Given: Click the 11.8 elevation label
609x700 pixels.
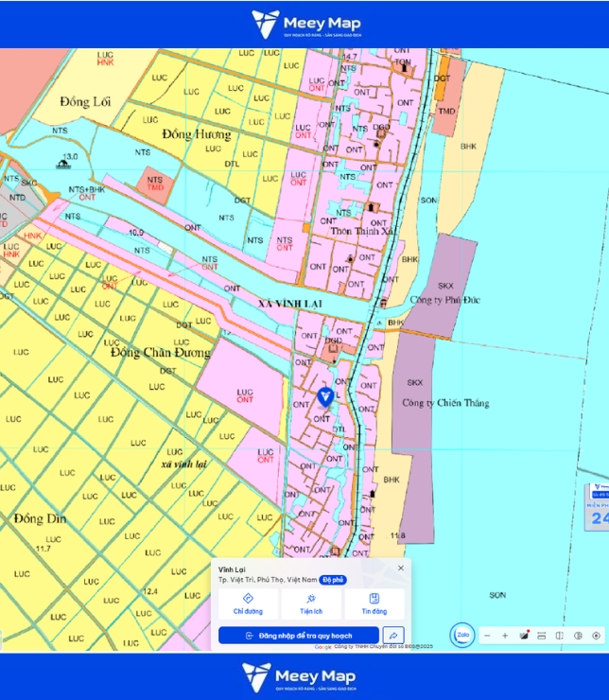Looking at the screenshot, I should click(397, 535).
